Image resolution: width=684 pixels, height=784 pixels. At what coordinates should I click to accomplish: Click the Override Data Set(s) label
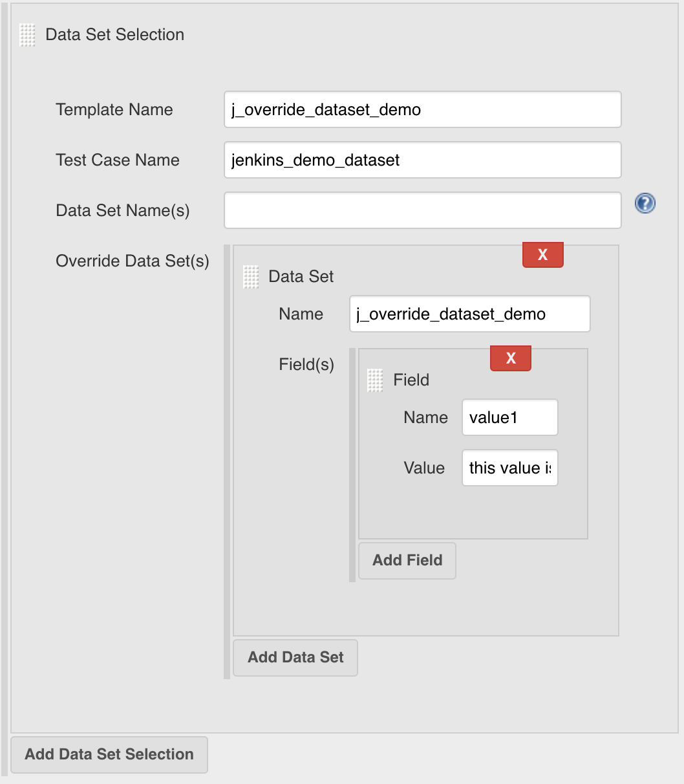(132, 261)
